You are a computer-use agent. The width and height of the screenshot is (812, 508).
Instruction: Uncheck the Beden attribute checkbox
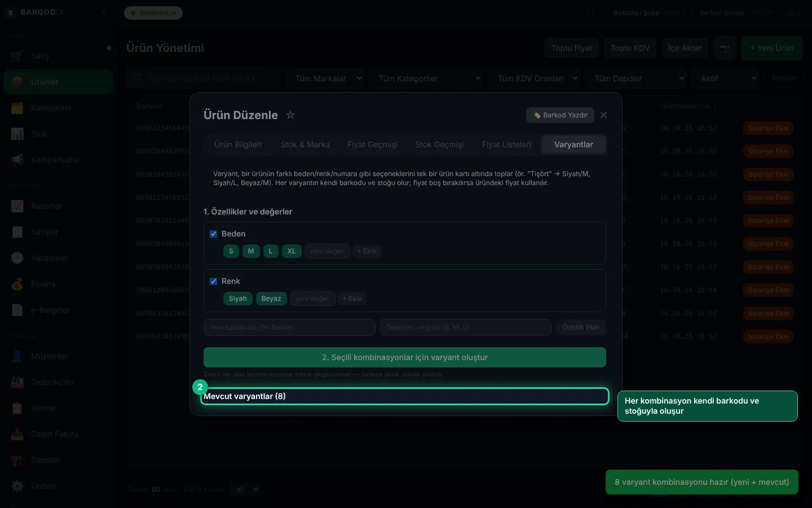(x=214, y=234)
